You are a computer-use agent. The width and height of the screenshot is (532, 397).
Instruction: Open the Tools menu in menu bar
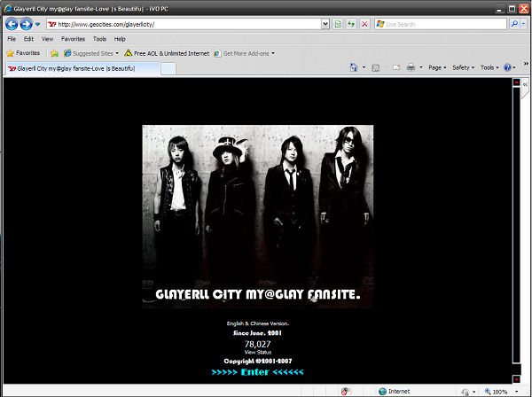point(99,39)
